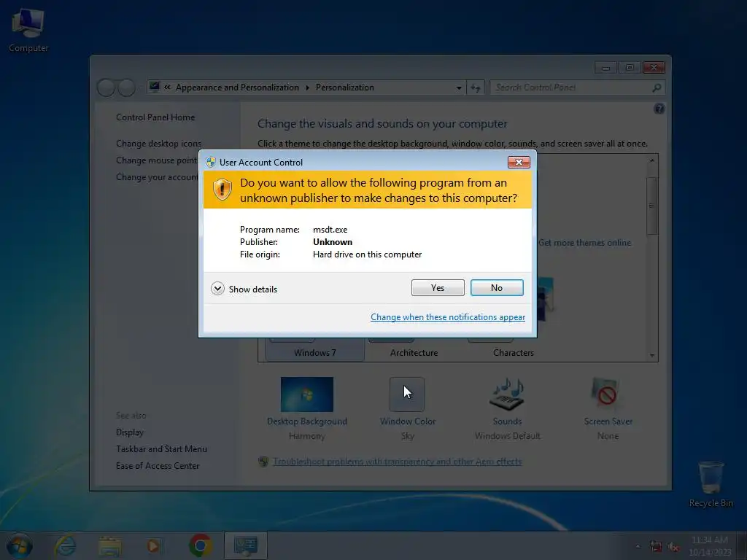Select the Characters theme
This screenshot has height=560, width=747.
(513, 352)
